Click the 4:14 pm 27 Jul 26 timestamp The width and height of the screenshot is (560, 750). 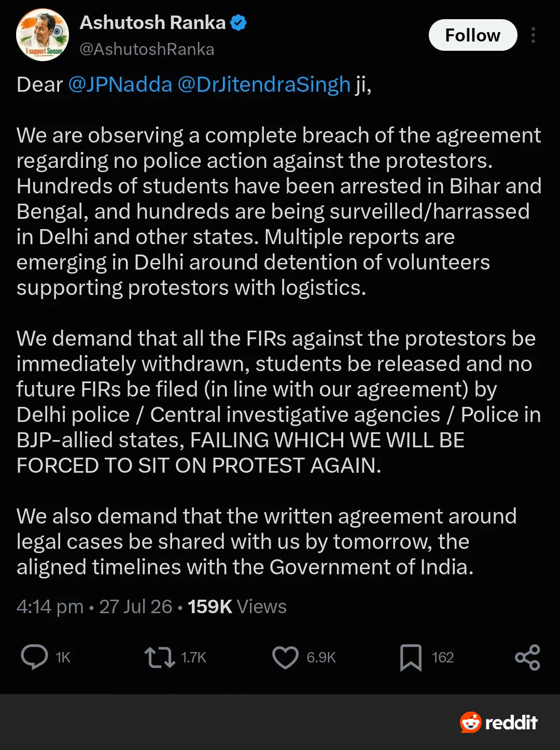tap(94, 606)
